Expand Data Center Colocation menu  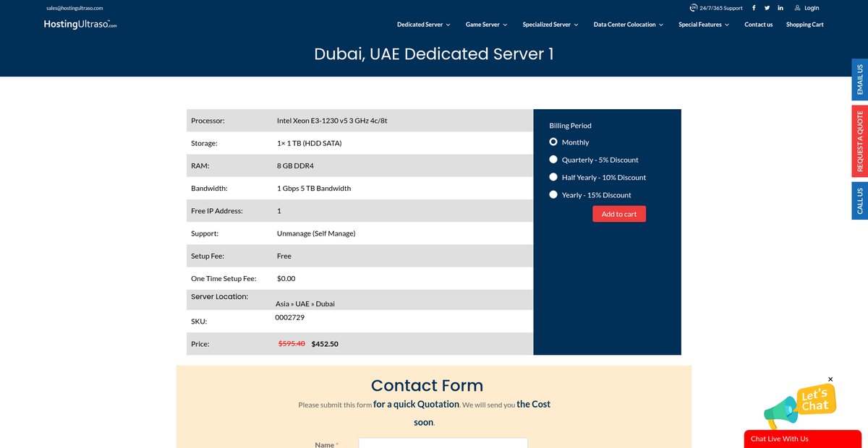pyautogui.click(x=628, y=25)
